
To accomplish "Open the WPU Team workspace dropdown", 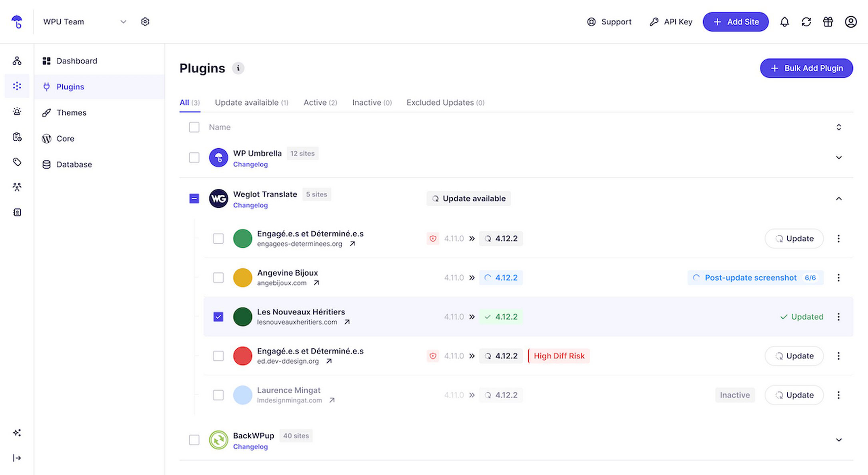I will point(85,22).
